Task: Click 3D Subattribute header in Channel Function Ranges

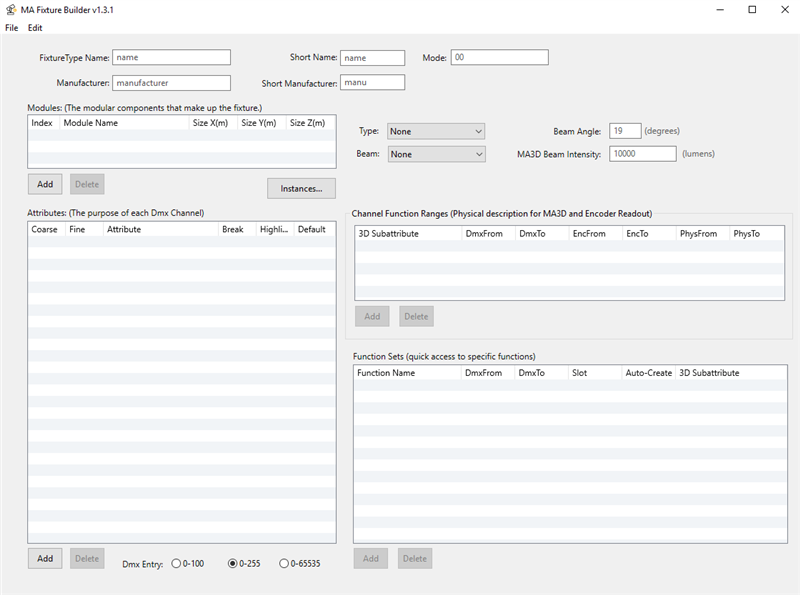Action: coord(409,234)
